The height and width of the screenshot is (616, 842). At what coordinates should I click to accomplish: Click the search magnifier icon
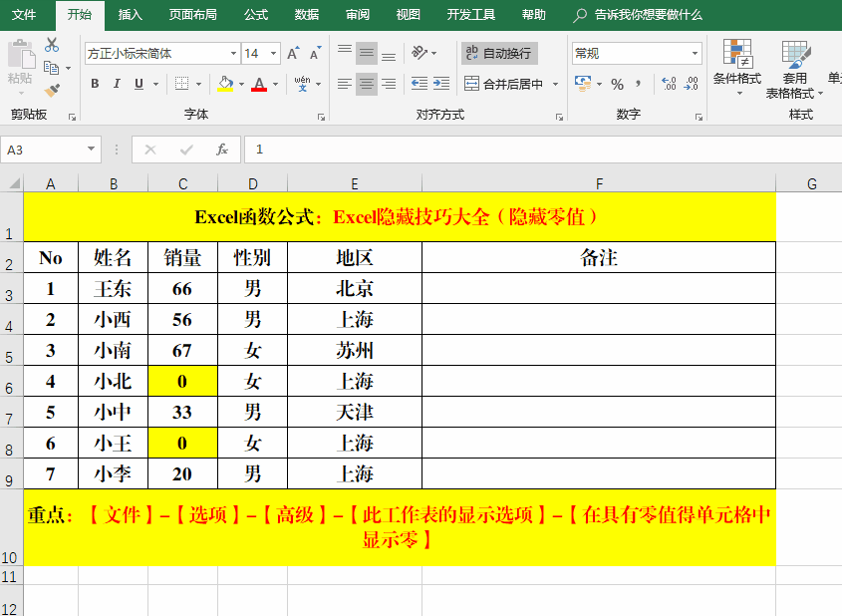[x=579, y=15]
